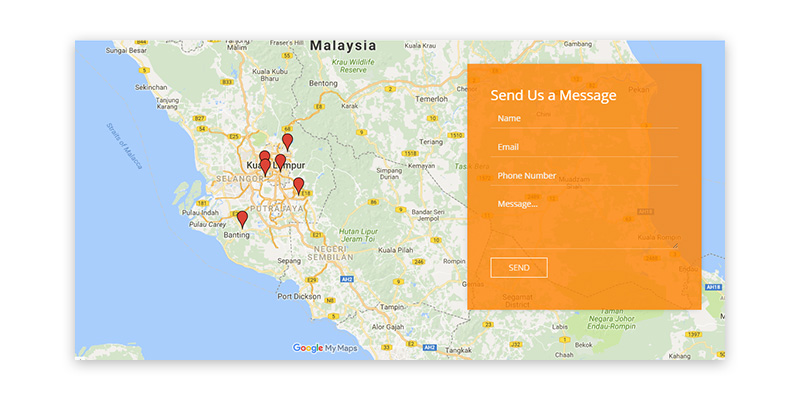Click the Simpang Durian label
The image size is (800, 400).
(389, 173)
